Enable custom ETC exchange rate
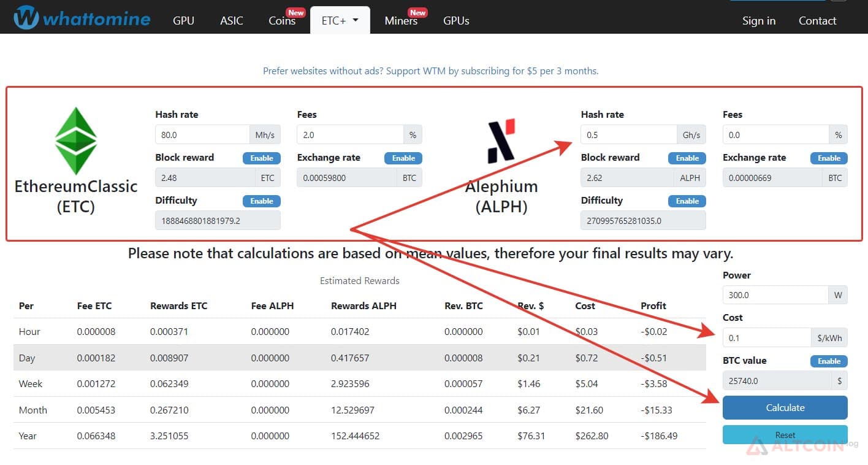Screen dimensions: 868x465 (x=403, y=158)
